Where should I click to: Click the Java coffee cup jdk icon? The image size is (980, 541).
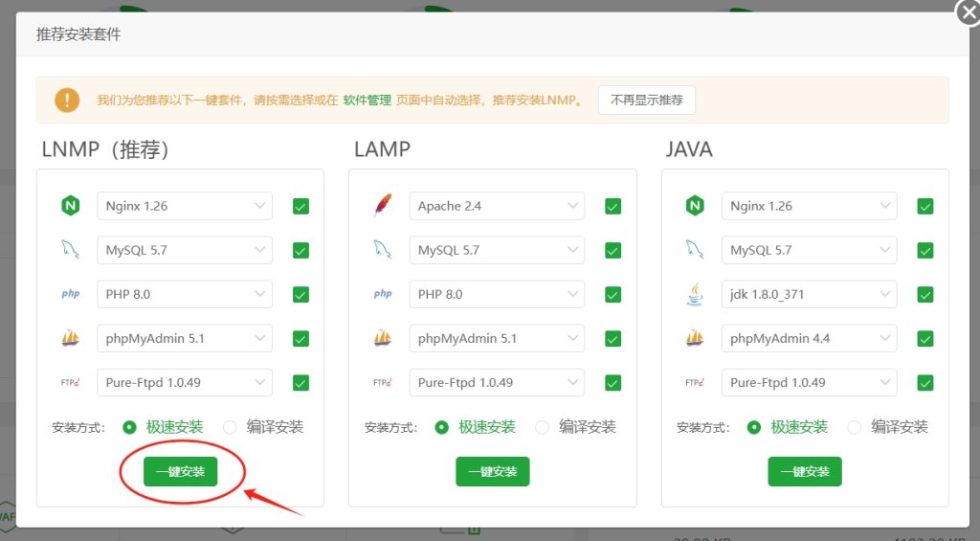[x=695, y=294]
